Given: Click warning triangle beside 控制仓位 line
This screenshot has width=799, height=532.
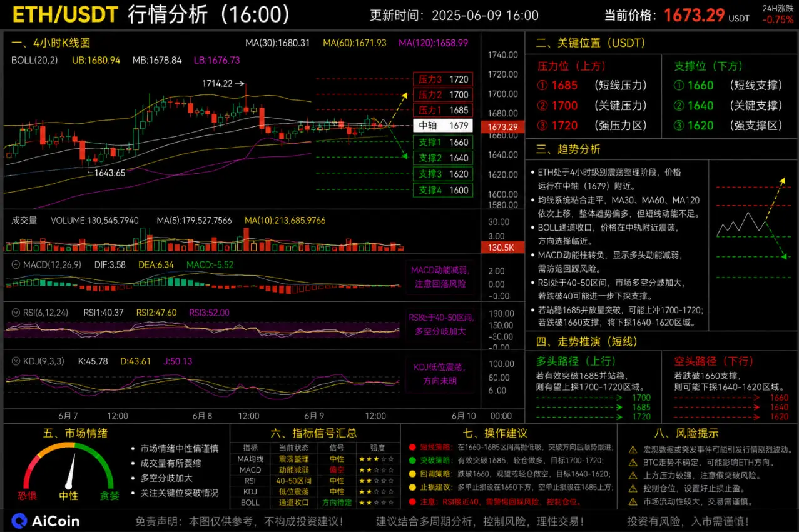Looking at the screenshot, I should tap(633, 488).
